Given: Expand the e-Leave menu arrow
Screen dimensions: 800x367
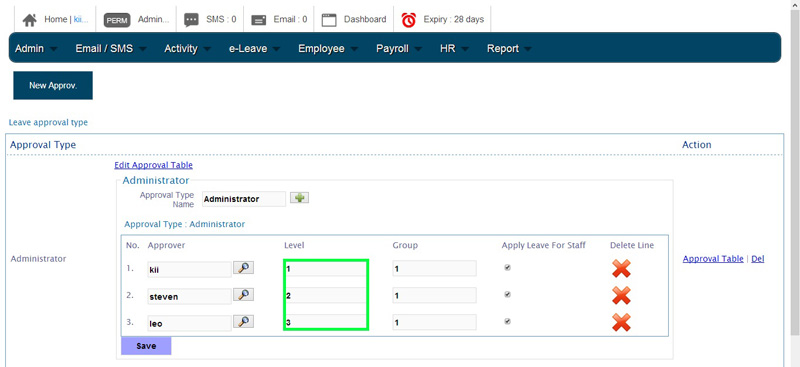Looking at the screenshot, I should tap(277, 50).
